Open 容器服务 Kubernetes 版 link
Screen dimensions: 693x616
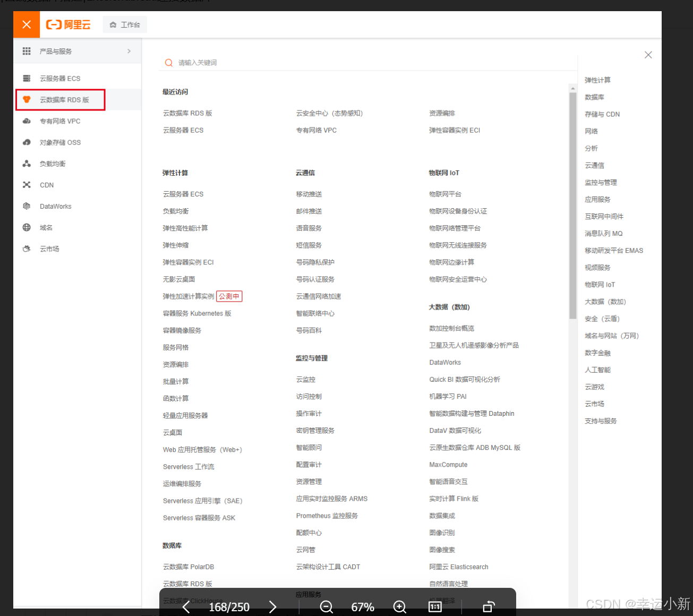coord(197,313)
